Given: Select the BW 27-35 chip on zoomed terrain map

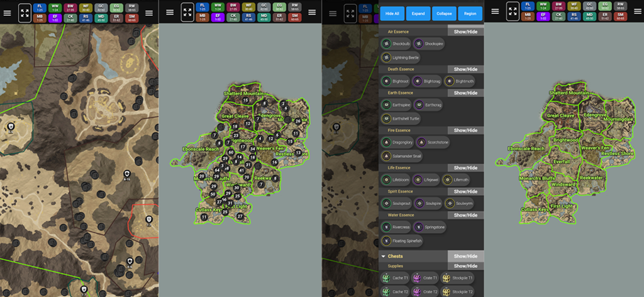Looking at the screenshot, I should pos(70,8).
